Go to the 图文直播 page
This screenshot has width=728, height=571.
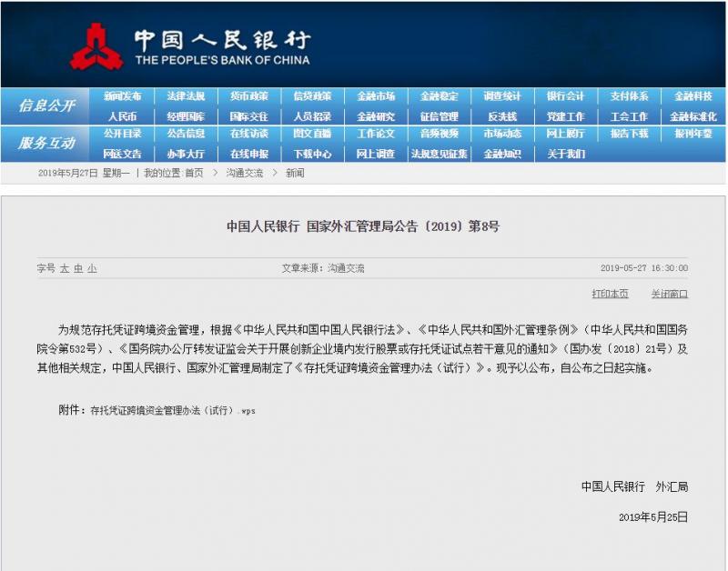312,134
